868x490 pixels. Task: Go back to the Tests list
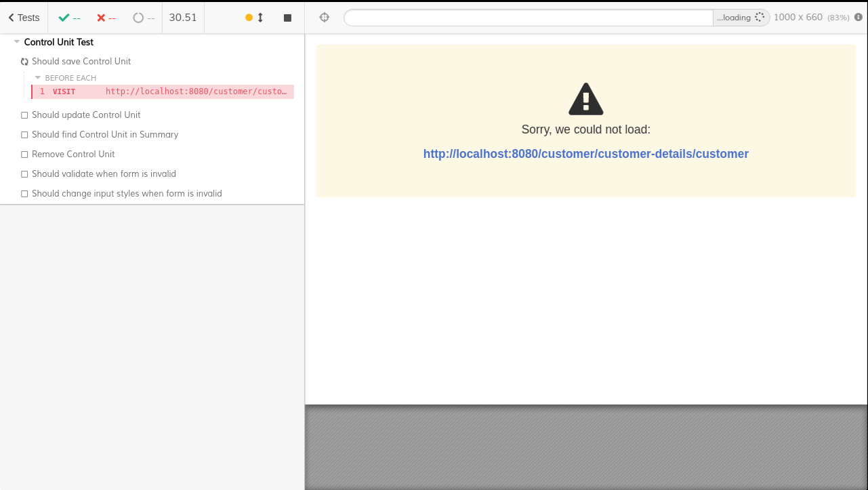pyautogui.click(x=22, y=17)
